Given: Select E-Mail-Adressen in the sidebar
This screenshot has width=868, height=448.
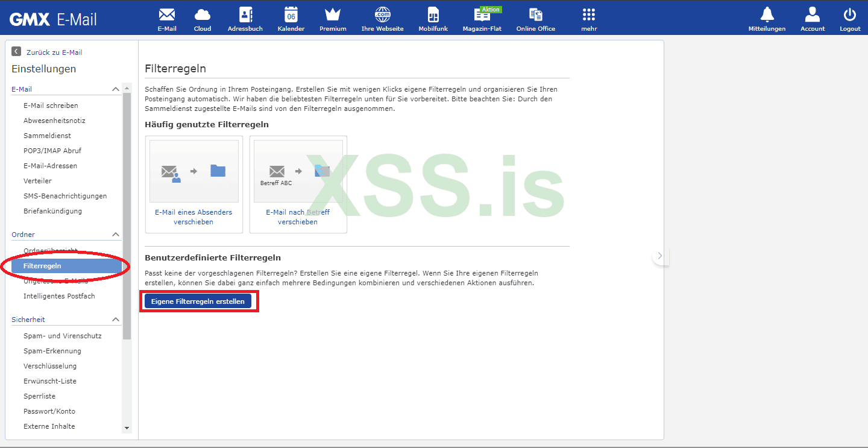Looking at the screenshot, I should (50, 166).
